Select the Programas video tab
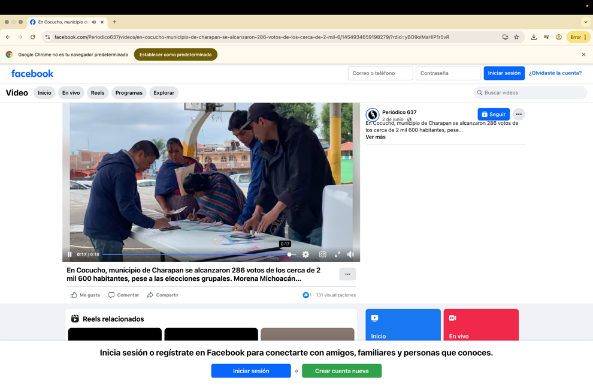Viewport: 593px width, 387px height. pyautogui.click(x=129, y=93)
